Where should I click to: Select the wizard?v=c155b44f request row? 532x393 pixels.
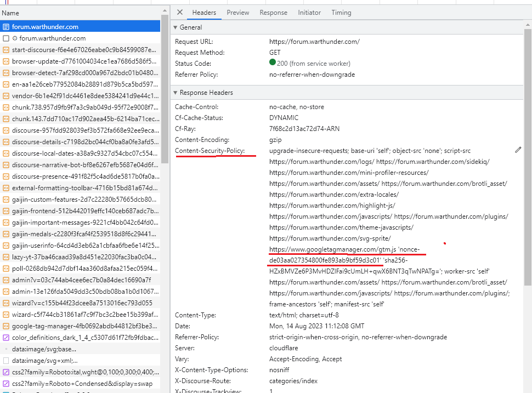pyautogui.click(x=80, y=303)
